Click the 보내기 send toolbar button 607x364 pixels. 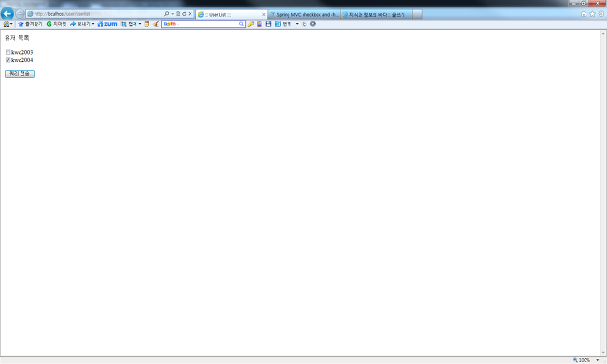79,24
